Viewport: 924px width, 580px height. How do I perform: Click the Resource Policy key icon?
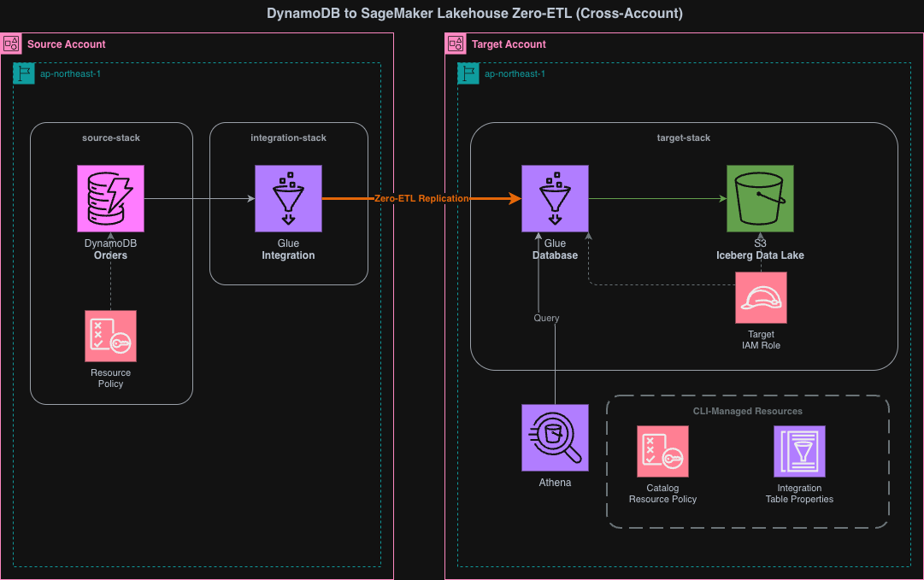[110, 335]
